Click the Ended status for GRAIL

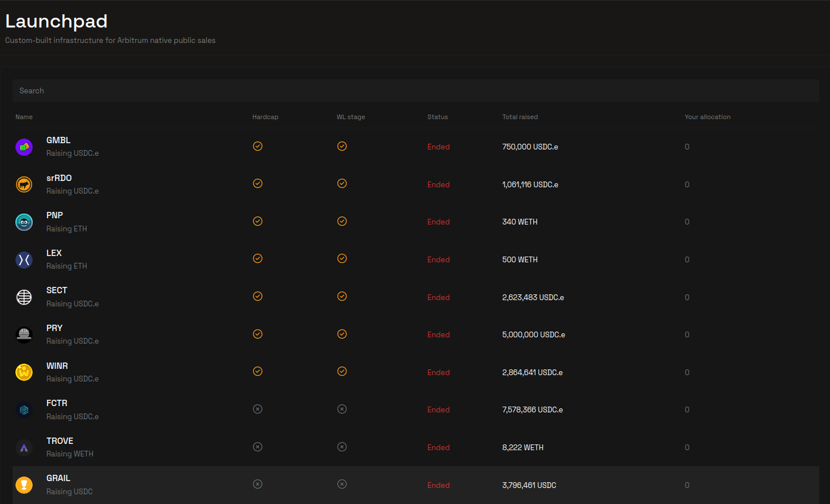click(x=438, y=485)
